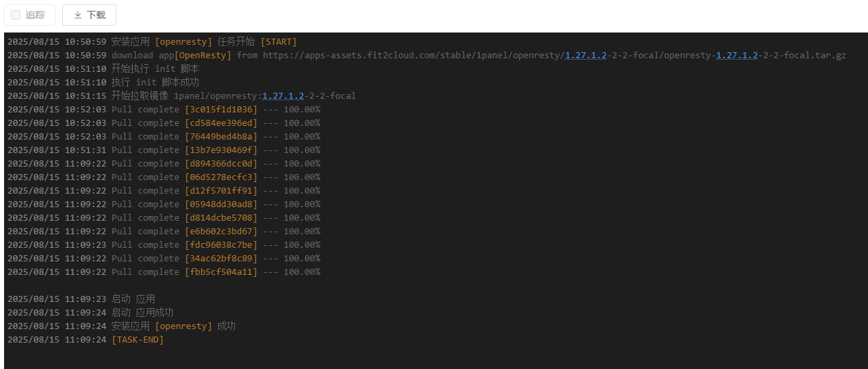Click layer hash fdc96038c7be
Viewport: 868px width, 369px height.
pos(221,245)
